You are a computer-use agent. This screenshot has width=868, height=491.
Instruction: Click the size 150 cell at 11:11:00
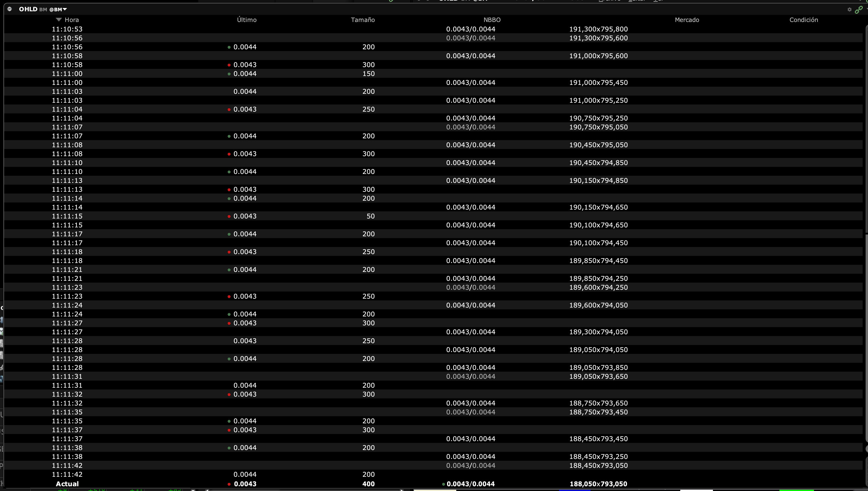coord(368,74)
